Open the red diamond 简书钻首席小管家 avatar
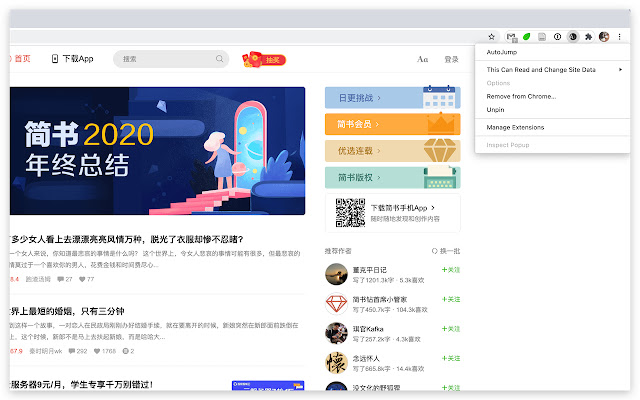This screenshot has height=400, width=640. (336, 304)
